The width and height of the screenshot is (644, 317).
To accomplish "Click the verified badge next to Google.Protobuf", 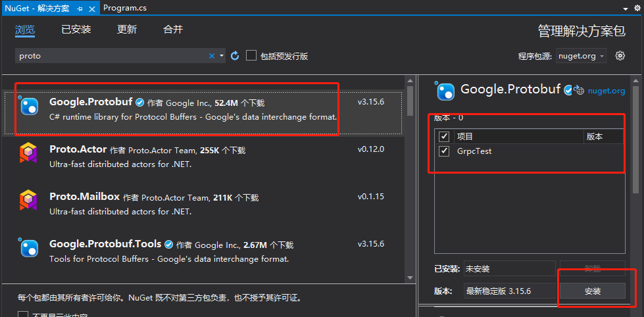I will click(140, 102).
